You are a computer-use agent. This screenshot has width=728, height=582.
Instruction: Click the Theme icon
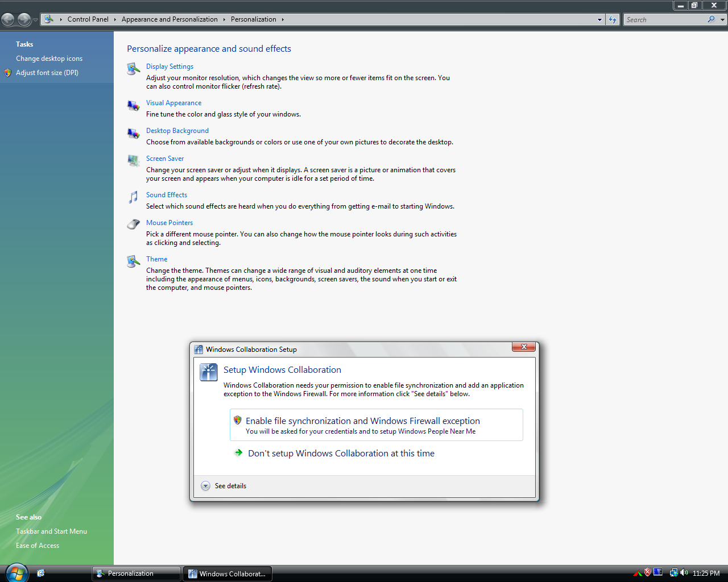(x=133, y=261)
